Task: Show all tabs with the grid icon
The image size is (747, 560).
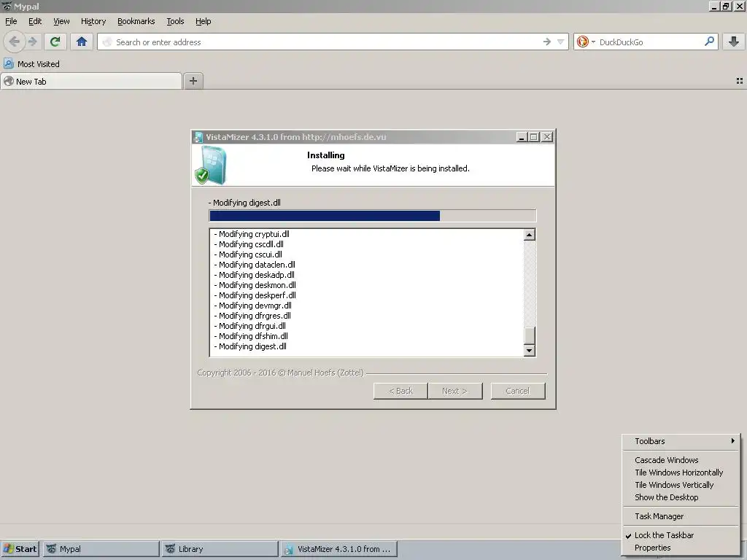Action: 740,82
